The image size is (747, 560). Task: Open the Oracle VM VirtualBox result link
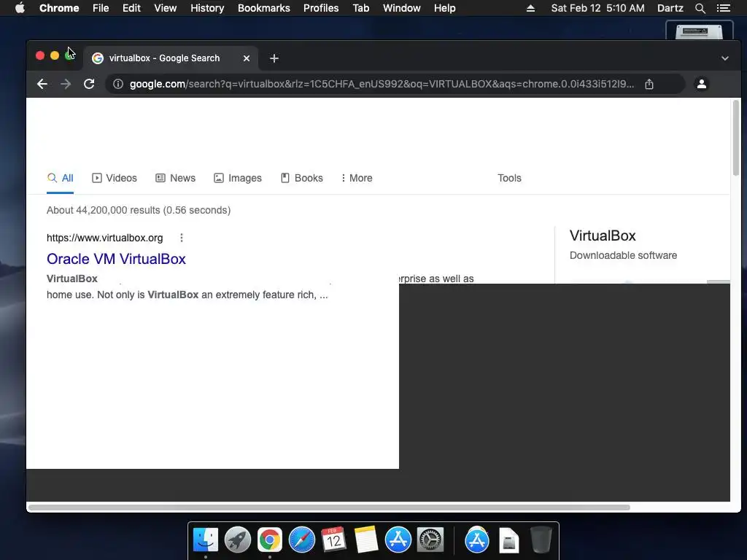[x=116, y=259]
